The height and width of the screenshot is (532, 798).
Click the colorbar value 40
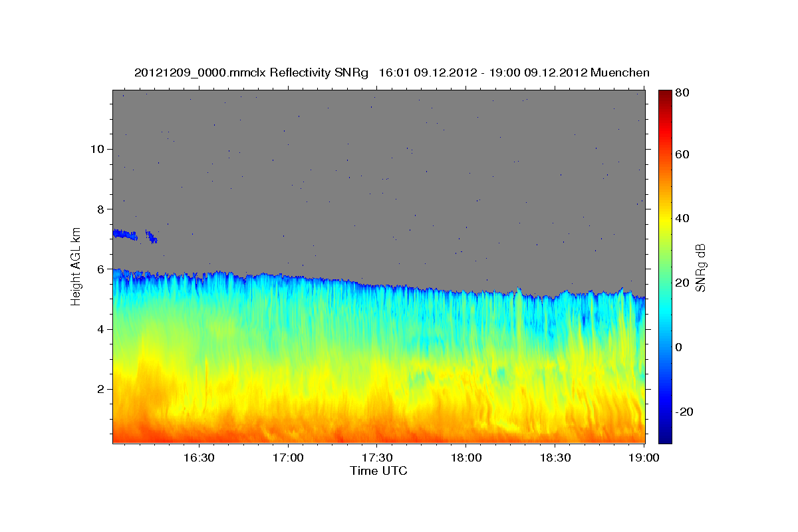pyautogui.click(x=683, y=218)
